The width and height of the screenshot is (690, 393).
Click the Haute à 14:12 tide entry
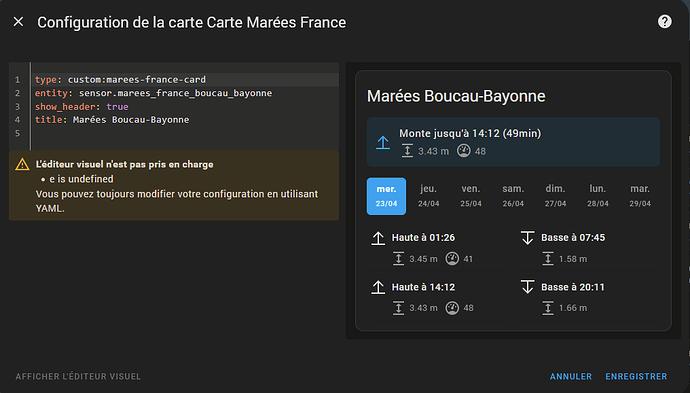[x=423, y=287]
